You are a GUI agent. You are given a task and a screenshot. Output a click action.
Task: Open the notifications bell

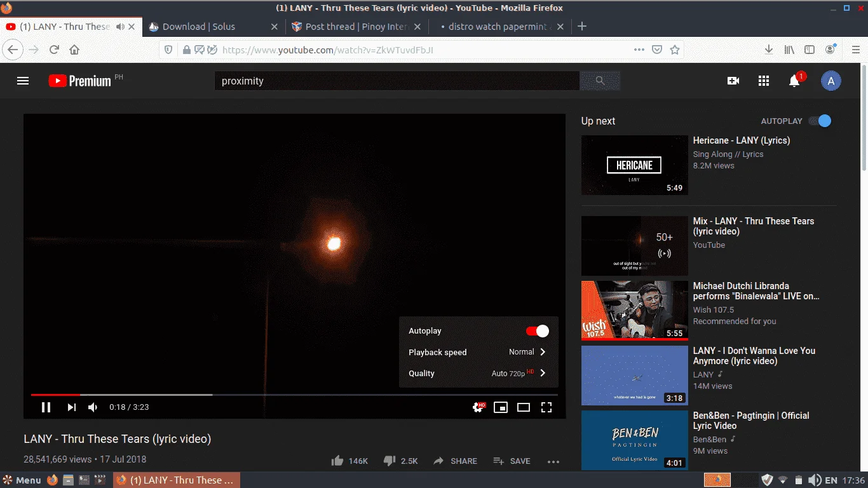[794, 81]
